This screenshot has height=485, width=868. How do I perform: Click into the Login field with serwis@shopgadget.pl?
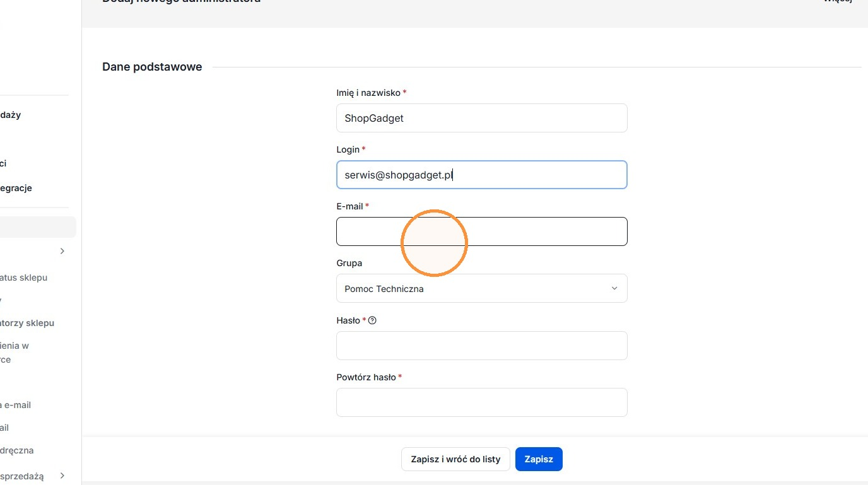[482, 175]
